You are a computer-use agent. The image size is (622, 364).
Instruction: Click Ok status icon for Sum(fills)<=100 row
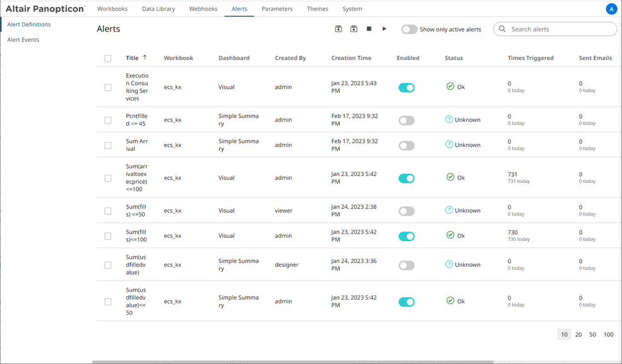[450, 235]
